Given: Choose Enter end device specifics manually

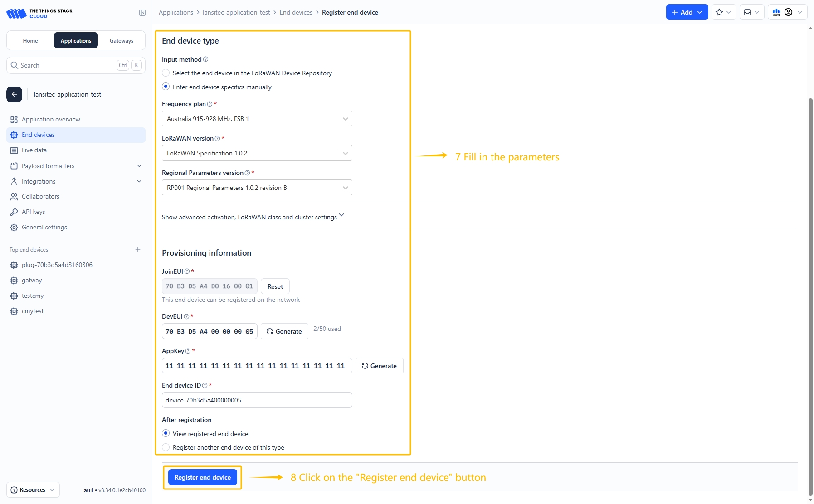Looking at the screenshot, I should (166, 87).
